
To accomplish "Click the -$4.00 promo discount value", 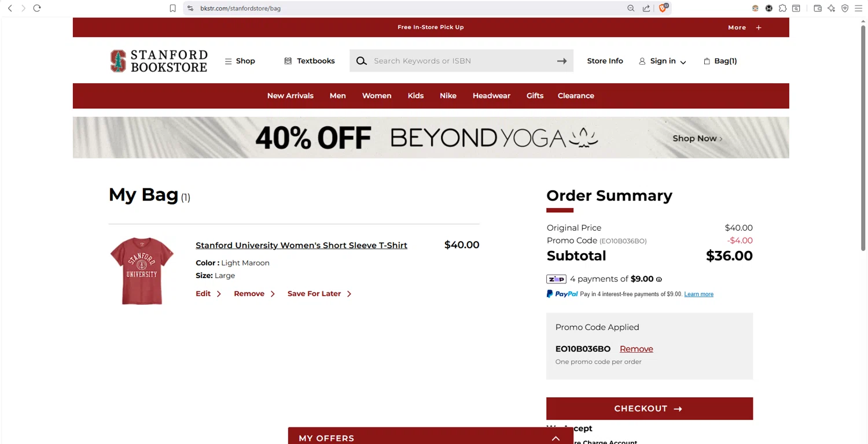I will point(740,240).
